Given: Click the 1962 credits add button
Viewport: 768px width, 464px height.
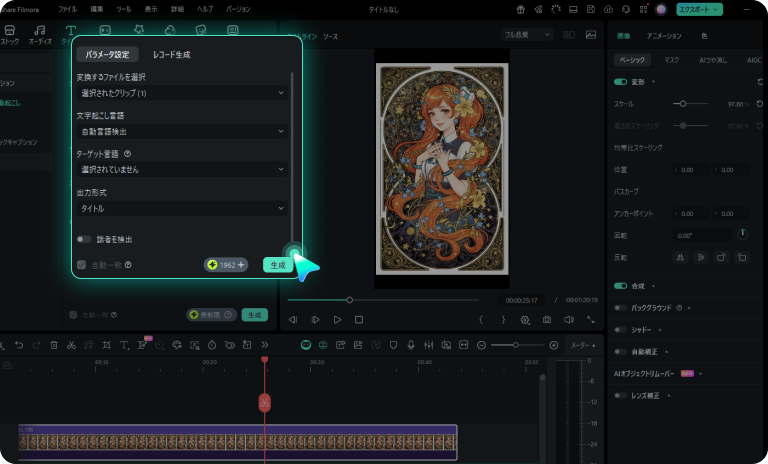Looking at the screenshot, I should pyautogui.click(x=226, y=265).
